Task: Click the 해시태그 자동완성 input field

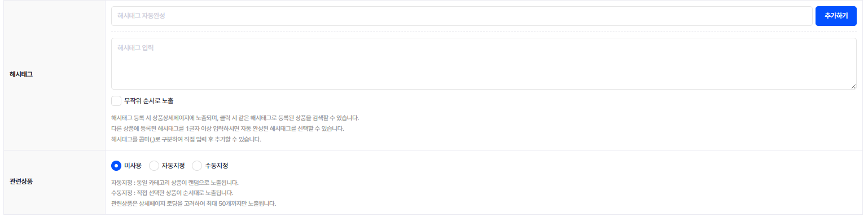Action: tap(462, 16)
